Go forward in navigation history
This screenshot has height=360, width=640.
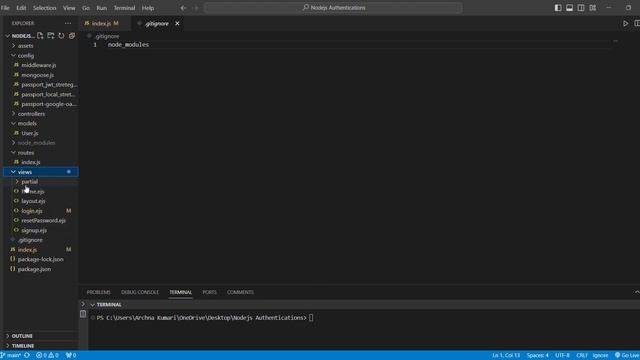pos(196,8)
